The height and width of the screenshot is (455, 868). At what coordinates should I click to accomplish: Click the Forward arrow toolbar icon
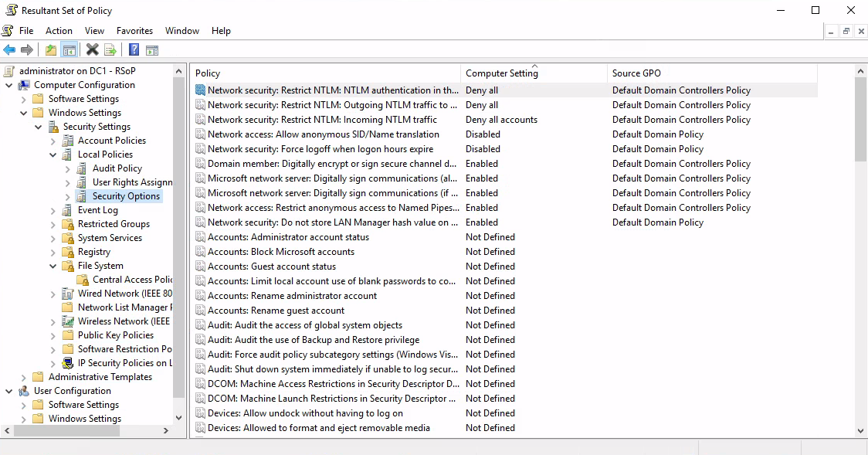point(26,50)
